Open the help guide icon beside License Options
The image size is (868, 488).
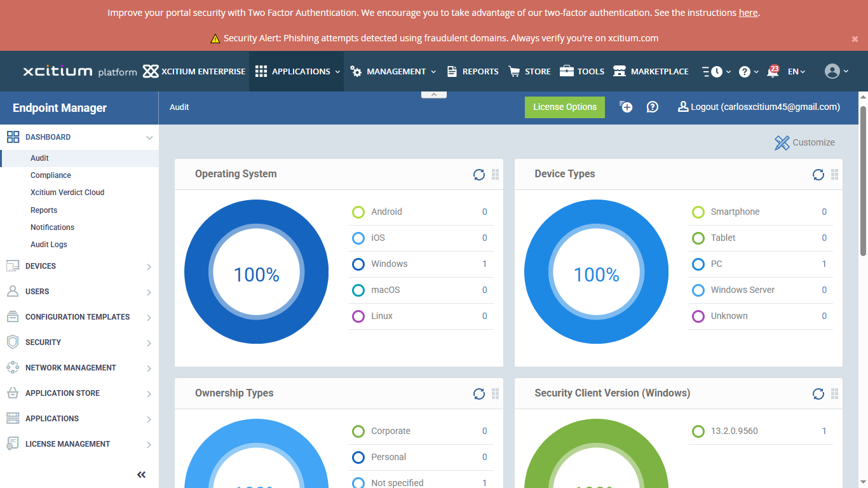pos(652,107)
